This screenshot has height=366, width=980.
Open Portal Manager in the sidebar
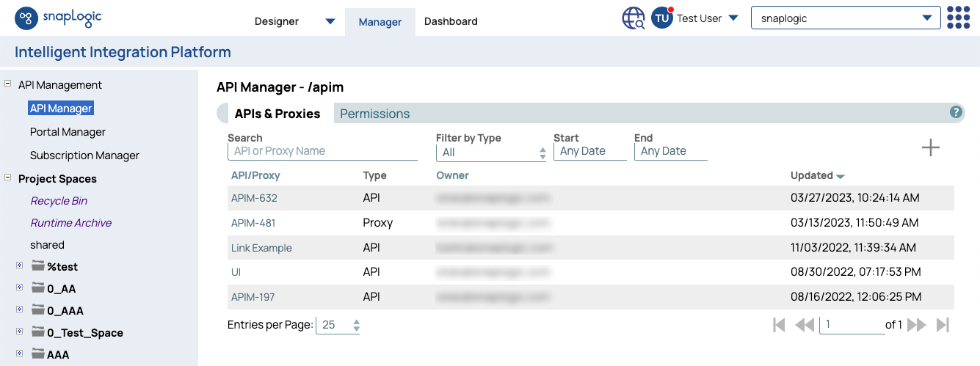tap(68, 132)
